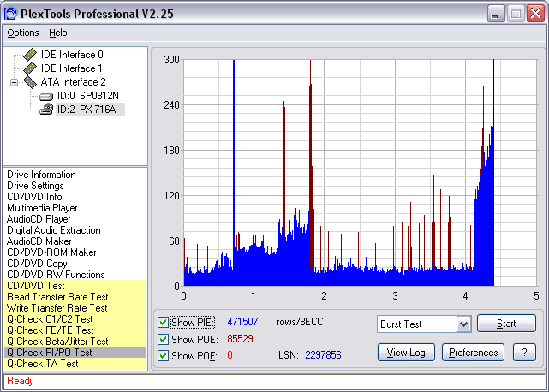Image resolution: width=549 pixels, height=392 pixels.
Task: Click the View Log button
Action: click(x=406, y=353)
